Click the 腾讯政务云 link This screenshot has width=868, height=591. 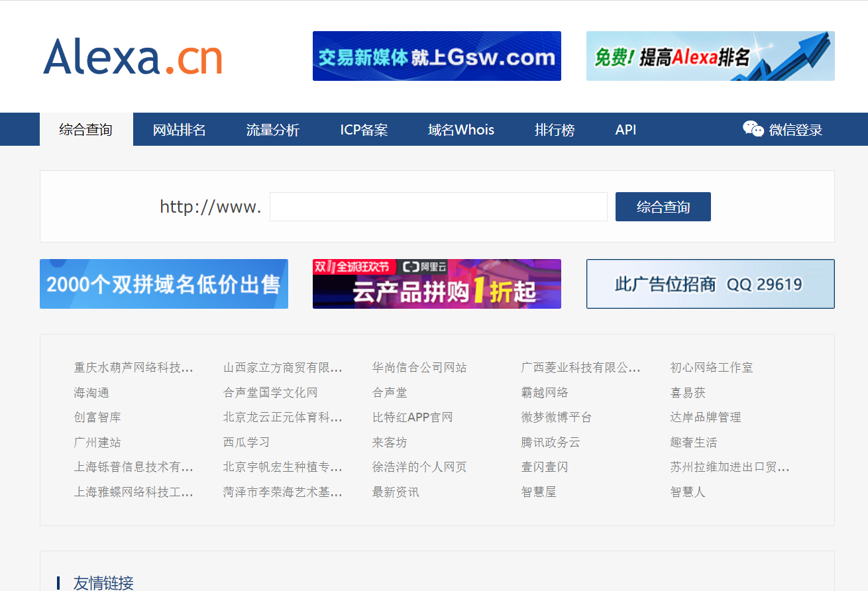coord(550,443)
